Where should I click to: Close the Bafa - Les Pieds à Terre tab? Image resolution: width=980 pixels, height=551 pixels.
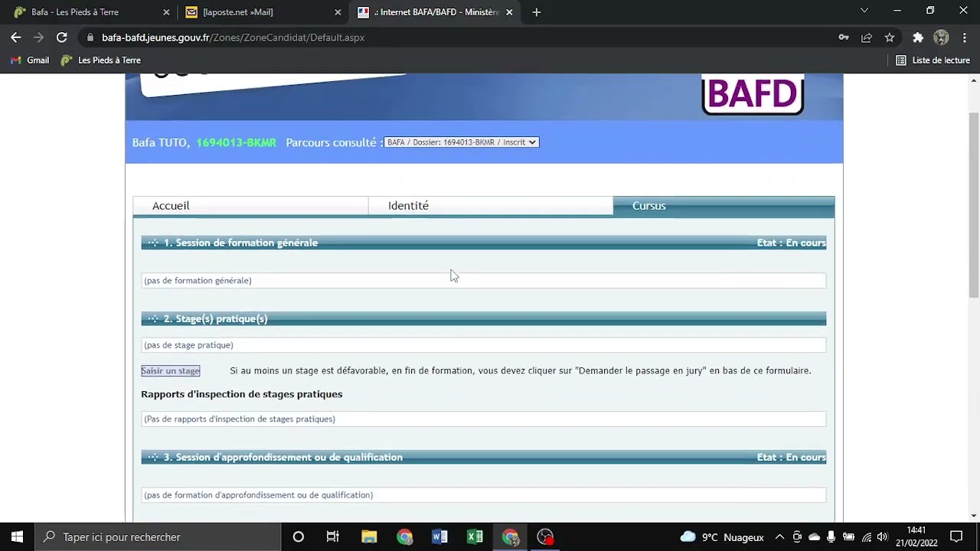click(166, 12)
